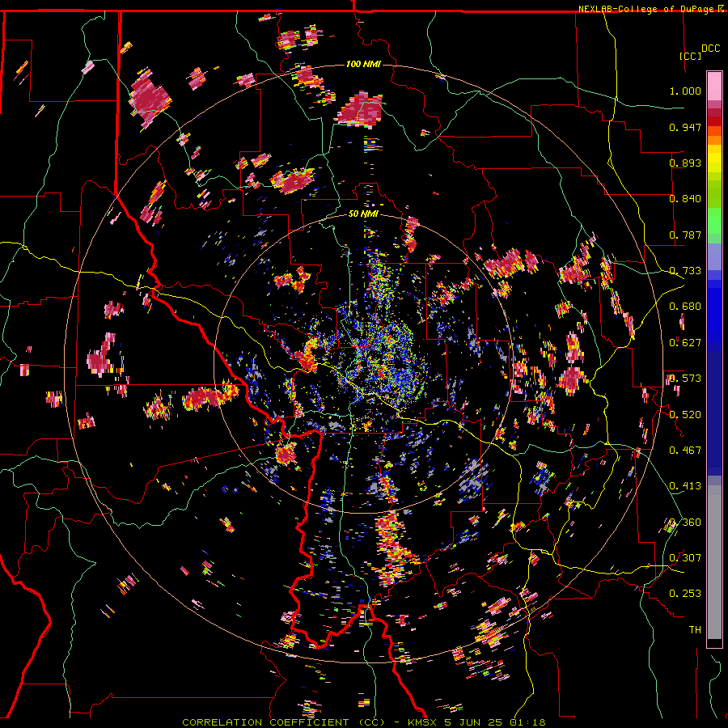Click the [CC] label above the scale
This screenshot has width=728, height=728.
pyautogui.click(x=690, y=56)
